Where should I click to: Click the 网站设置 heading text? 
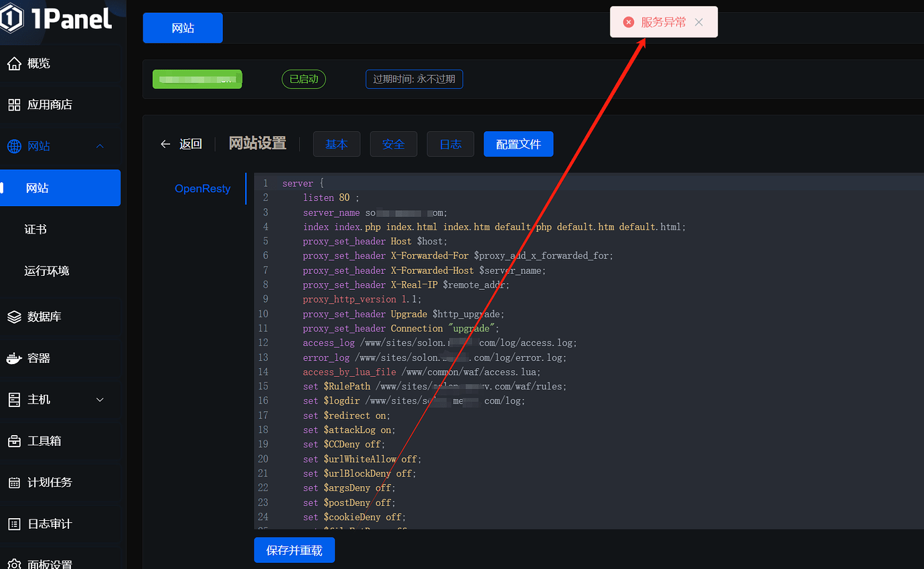click(258, 143)
